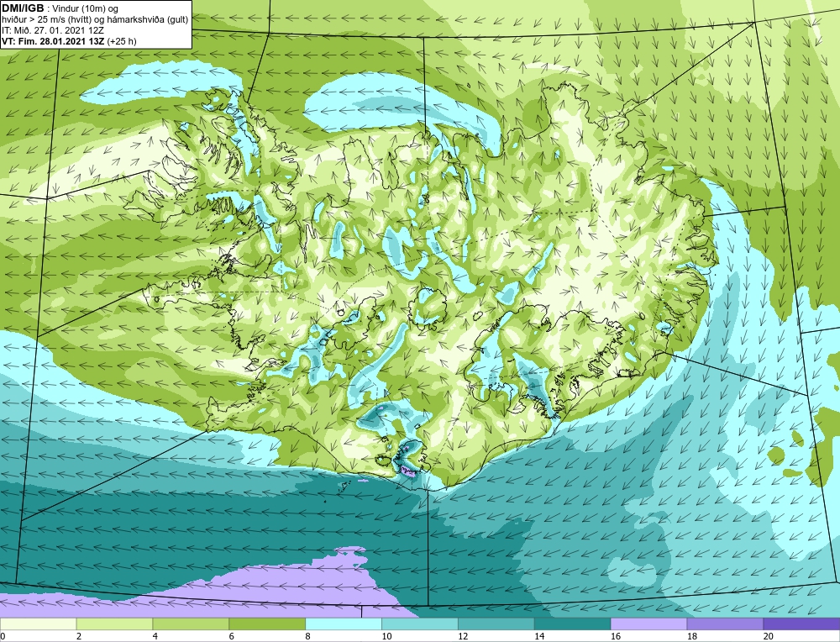Viewport: 840px width, 642px height.
Task: Click the legend value label '14'
Action: 539,636
